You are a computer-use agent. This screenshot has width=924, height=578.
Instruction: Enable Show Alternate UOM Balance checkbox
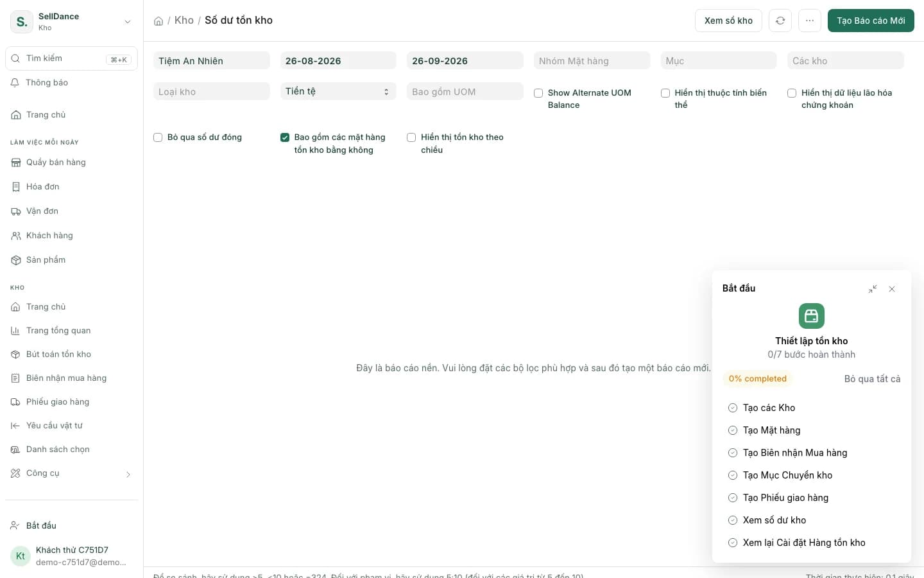click(538, 93)
